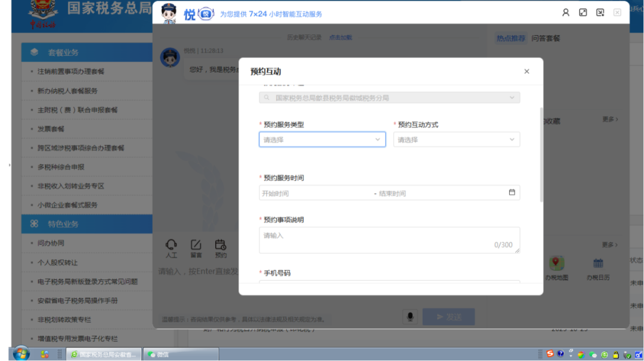This screenshot has height=361, width=644.
Task: Click the Windows Start button
Action: pos(20,354)
